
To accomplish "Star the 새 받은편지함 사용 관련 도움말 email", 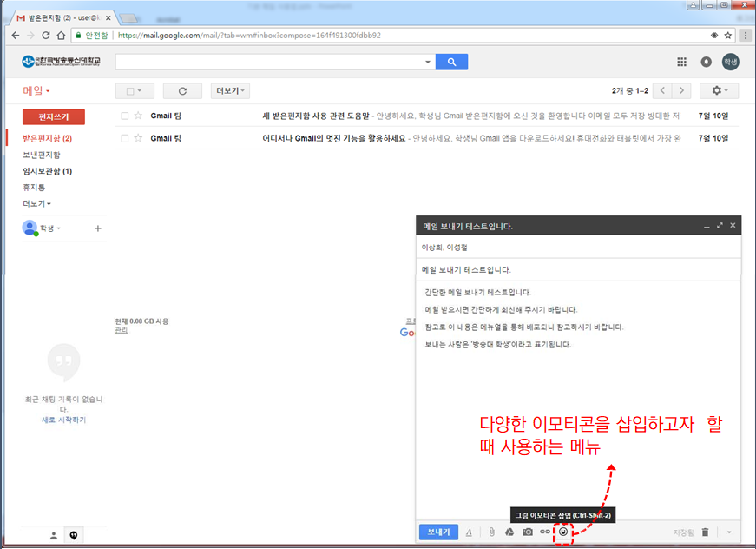I will tap(138, 116).
